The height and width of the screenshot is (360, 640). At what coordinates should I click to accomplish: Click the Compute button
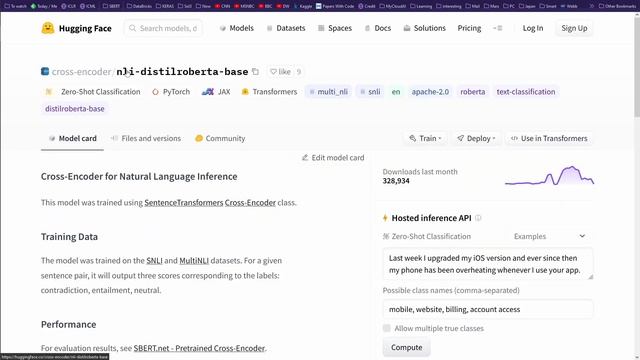[x=406, y=347]
